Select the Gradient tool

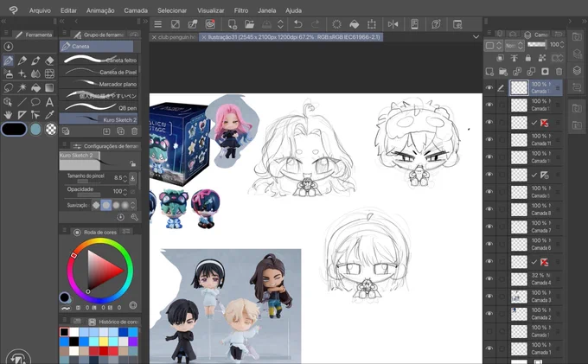click(x=49, y=87)
